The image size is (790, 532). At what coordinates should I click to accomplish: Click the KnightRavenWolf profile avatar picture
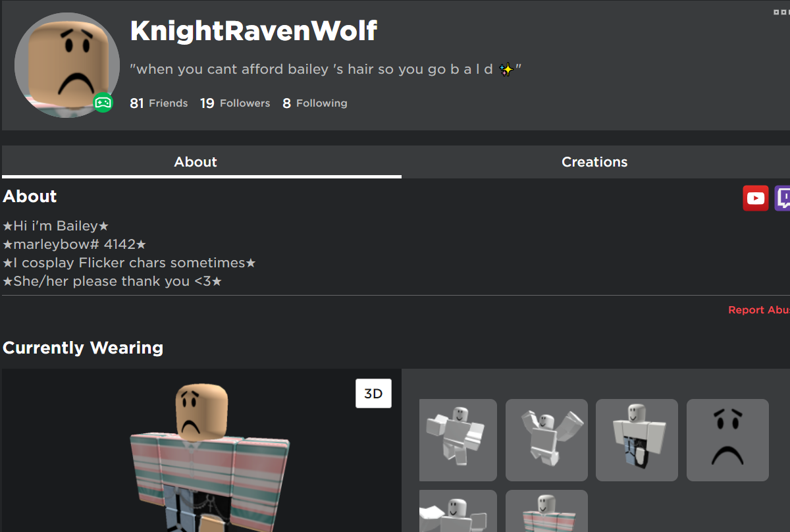(x=67, y=66)
